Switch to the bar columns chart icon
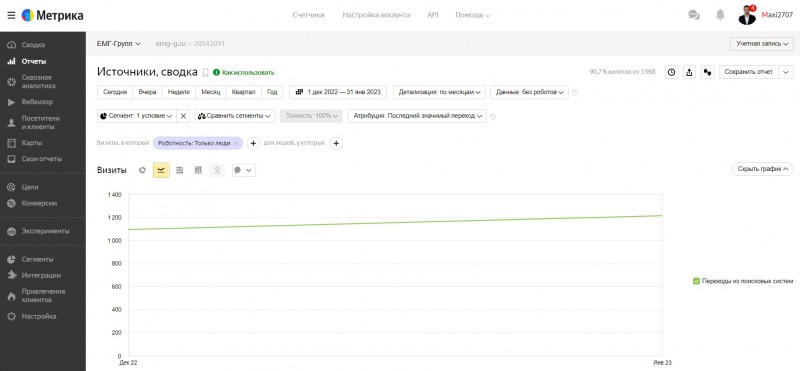800x371 pixels. tap(198, 170)
